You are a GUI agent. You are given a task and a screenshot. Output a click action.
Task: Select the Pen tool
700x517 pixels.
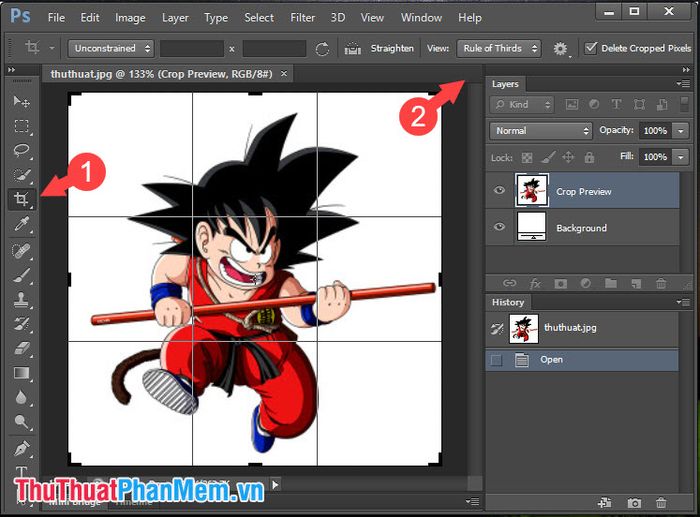[21, 448]
